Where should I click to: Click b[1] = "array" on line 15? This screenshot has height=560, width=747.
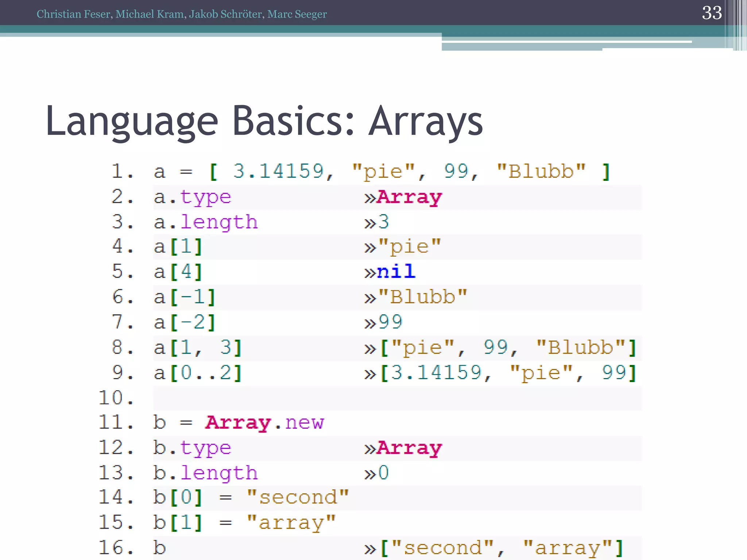click(x=244, y=523)
